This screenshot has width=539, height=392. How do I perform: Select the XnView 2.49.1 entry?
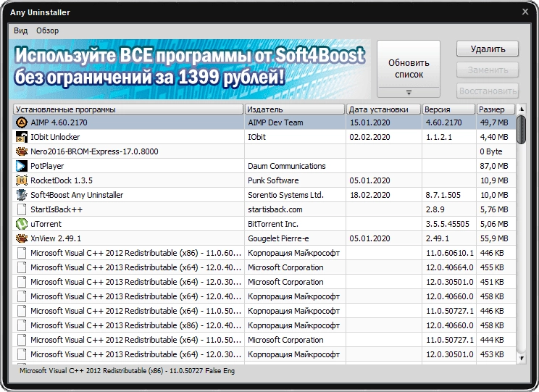pyautogui.click(x=264, y=238)
